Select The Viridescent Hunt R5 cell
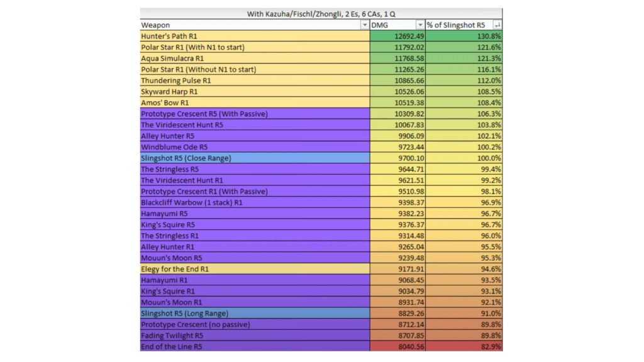The image size is (644, 362). pos(255,125)
